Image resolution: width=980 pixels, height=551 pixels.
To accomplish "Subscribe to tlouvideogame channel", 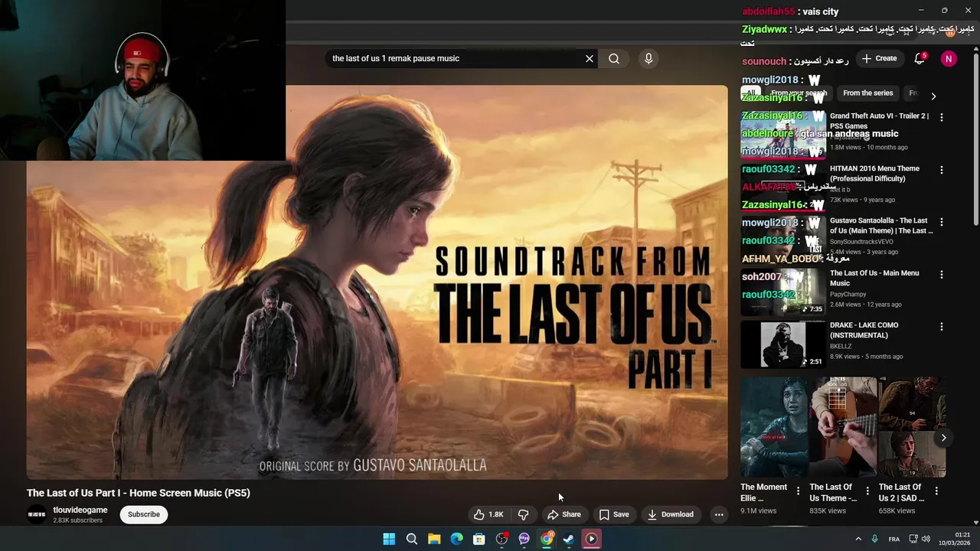I will click(x=144, y=514).
